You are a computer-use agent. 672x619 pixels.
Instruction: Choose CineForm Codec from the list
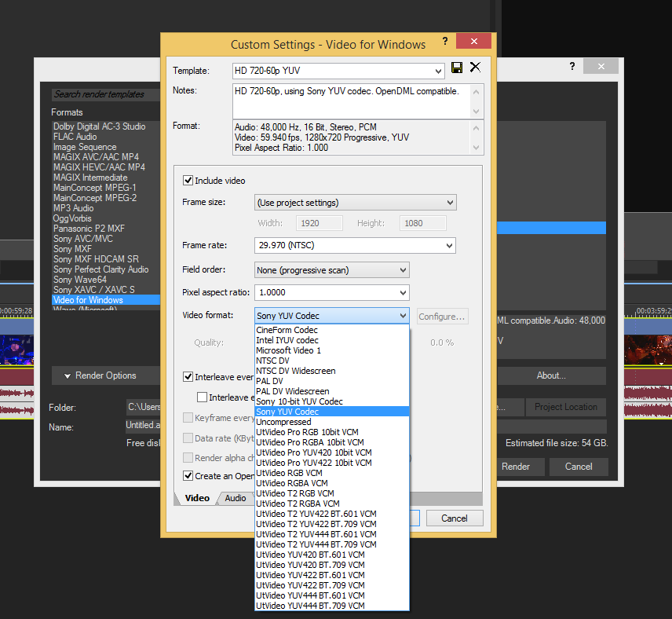(332, 330)
